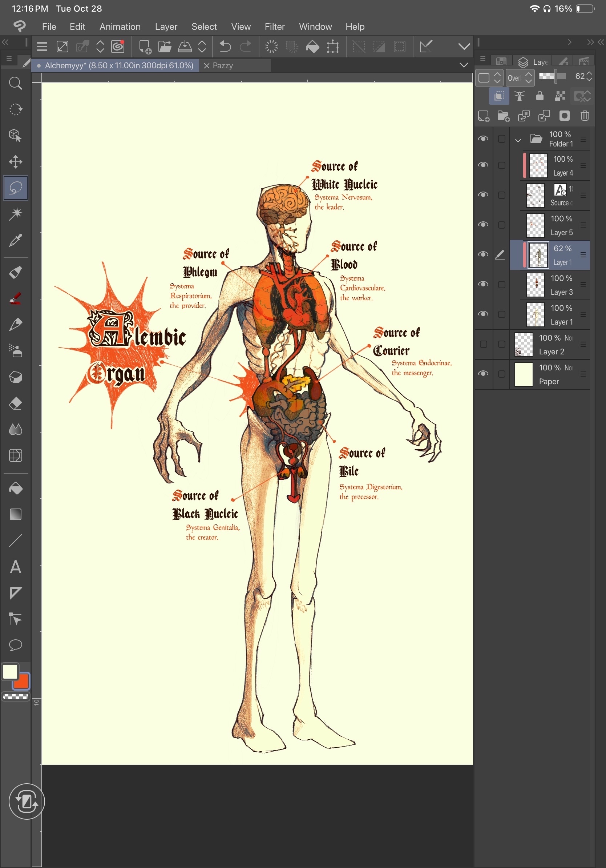Viewport: 606px width, 868px height.
Task: Select the Fill bucket tool
Action: coord(16,489)
